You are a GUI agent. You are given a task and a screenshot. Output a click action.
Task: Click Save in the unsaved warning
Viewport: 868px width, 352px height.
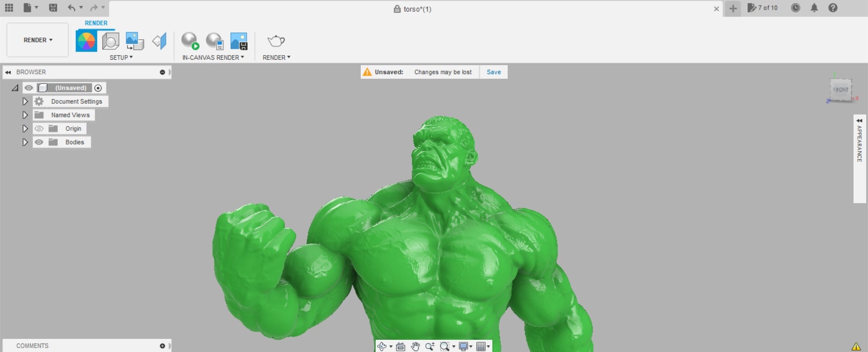point(494,72)
